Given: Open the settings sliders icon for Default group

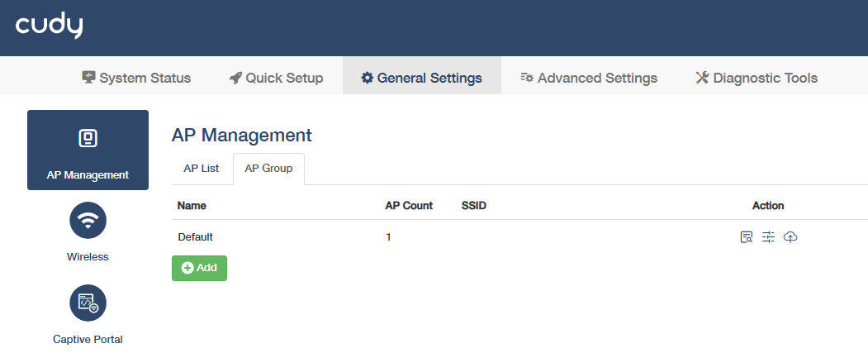Looking at the screenshot, I should click(x=768, y=237).
